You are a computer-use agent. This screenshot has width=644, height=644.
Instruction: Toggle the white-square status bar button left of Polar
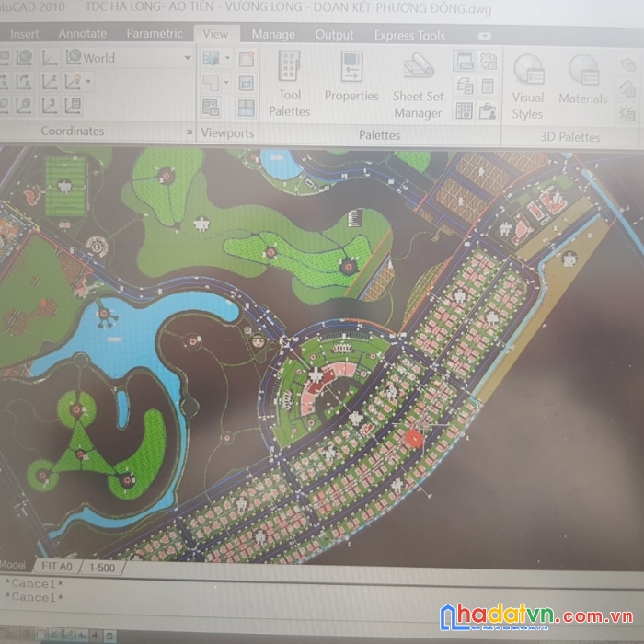pos(41,635)
